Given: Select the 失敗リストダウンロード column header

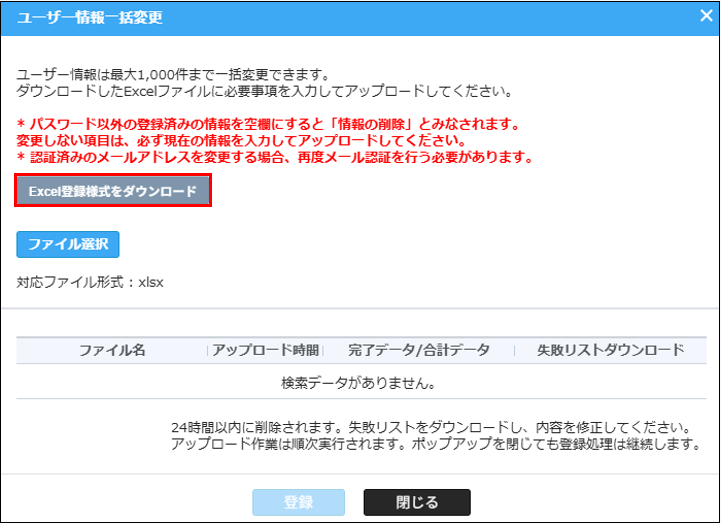Looking at the screenshot, I should (x=610, y=350).
